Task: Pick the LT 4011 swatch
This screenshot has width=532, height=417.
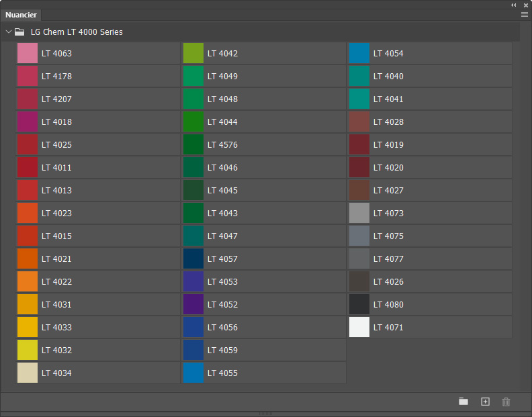Action: coord(28,167)
